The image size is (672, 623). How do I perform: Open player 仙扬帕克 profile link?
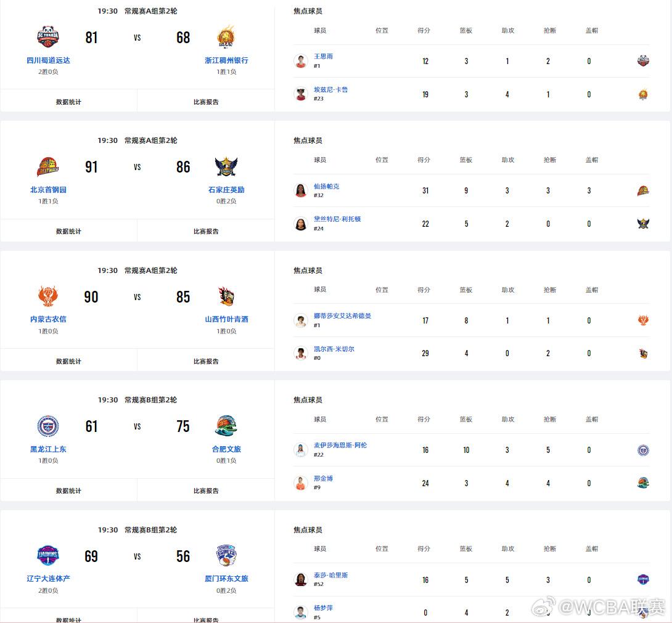pyautogui.click(x=326, y=186)
